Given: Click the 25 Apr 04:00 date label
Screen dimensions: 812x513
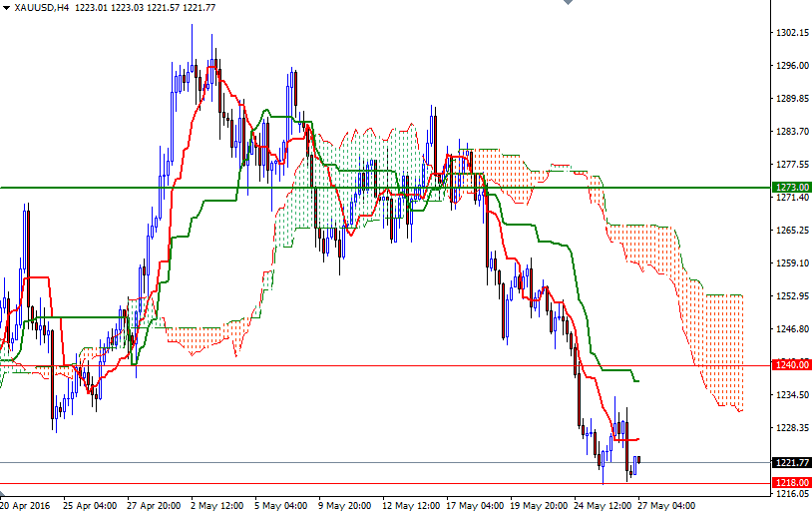Looking at the screenshot, I should click(x=90, y=505).
